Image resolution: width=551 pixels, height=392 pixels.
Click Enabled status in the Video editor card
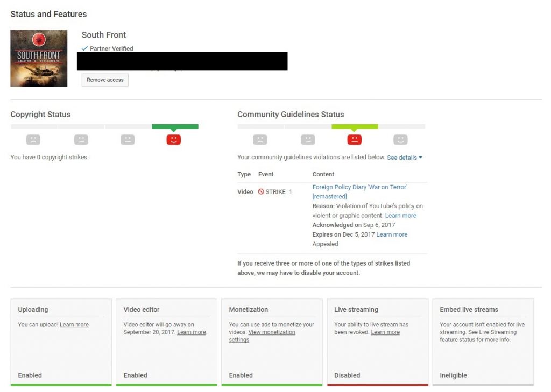pos(135,375)
